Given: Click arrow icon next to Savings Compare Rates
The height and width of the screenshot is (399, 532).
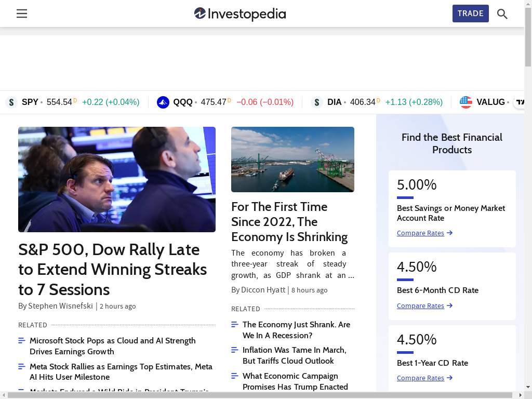Looking at the screenshot, I should [449, 233].
